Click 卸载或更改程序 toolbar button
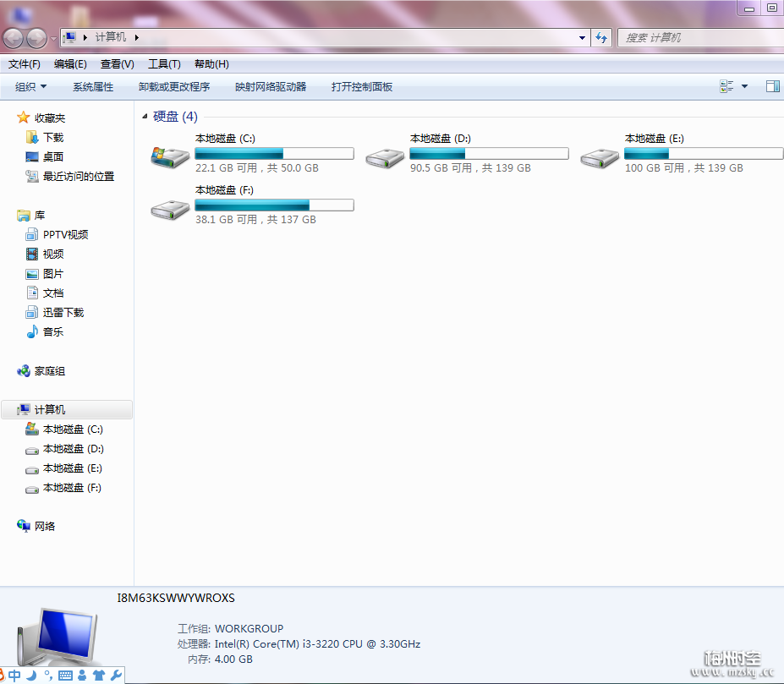Screen dimensions: 784x684 (x=174, y=86)
